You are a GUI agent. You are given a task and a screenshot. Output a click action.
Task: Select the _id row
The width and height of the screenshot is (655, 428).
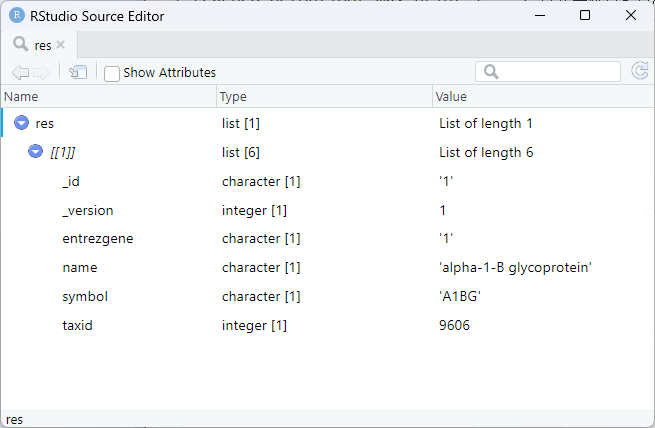pos(328,181)
